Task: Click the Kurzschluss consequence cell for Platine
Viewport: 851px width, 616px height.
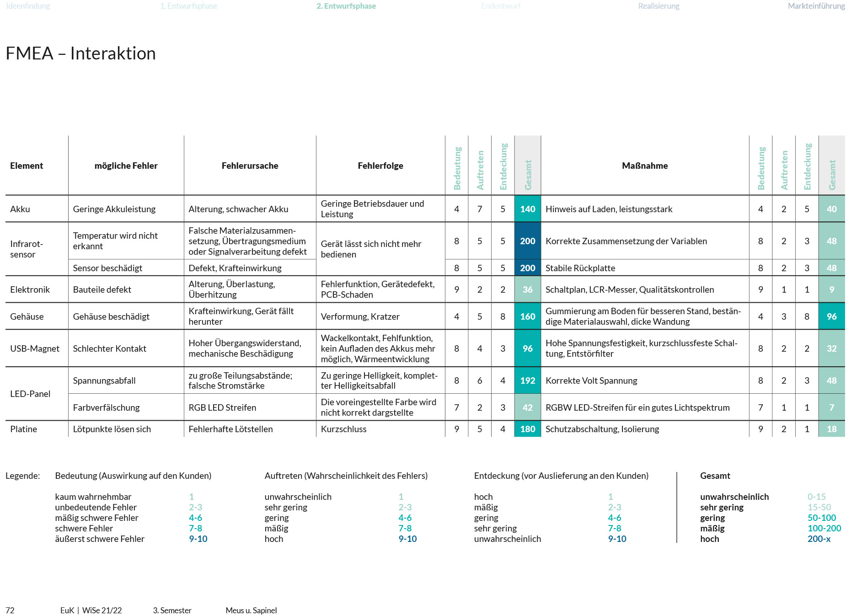Action: click(343, 429)
